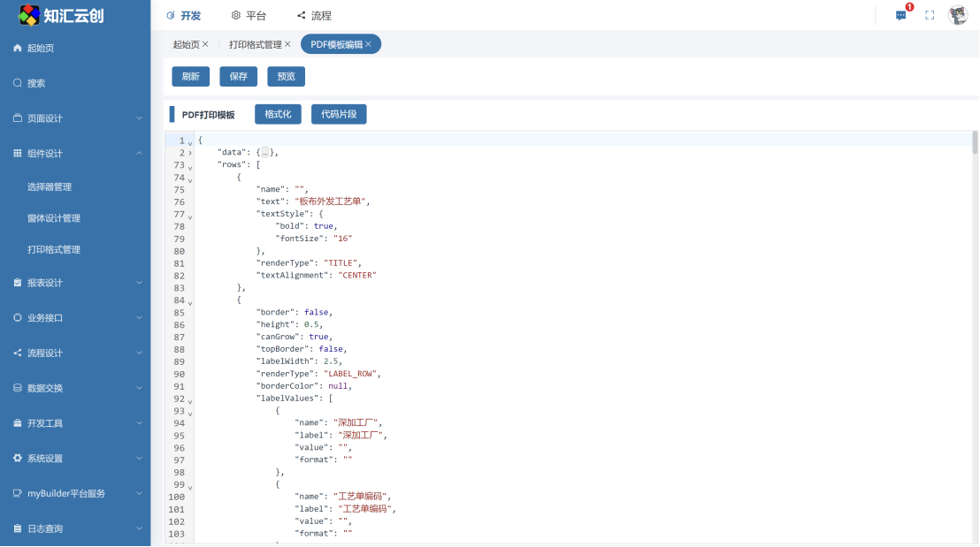
Task: Expand the 数据交换 menu chevron
Action: [x=140, y=388]
